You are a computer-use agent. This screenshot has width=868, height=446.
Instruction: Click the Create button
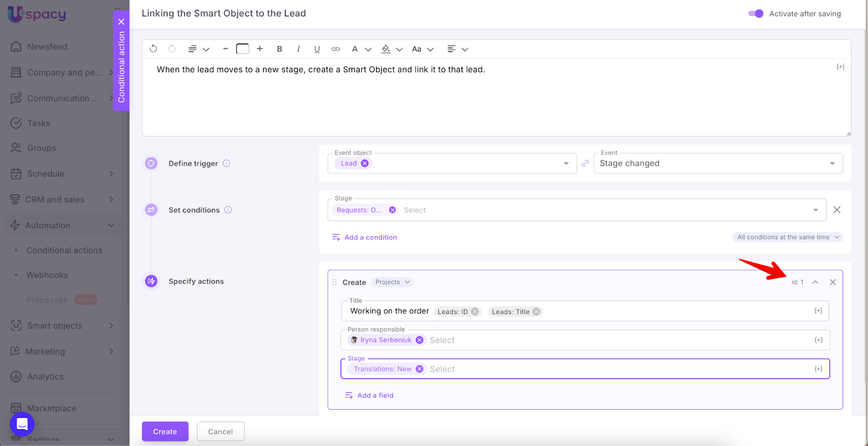pyautogui.click(x=165, y=431)
